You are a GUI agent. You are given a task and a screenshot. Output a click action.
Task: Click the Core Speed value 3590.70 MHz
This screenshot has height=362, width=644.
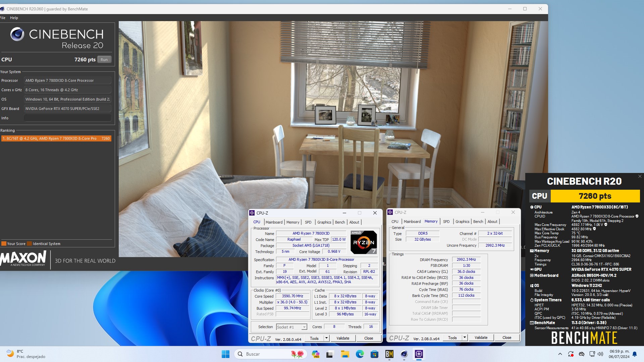pyautogui.click(x=292, y=296)
